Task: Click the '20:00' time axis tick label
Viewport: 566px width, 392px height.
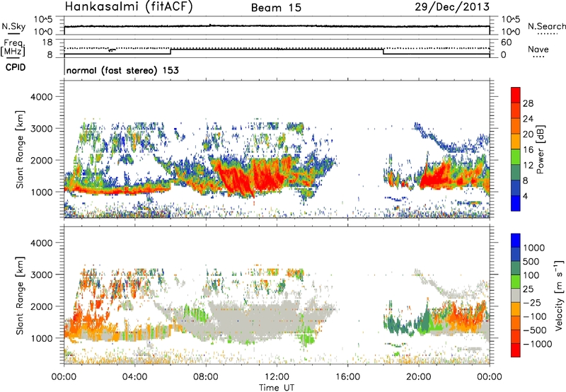Action: [x=419, y=377]
